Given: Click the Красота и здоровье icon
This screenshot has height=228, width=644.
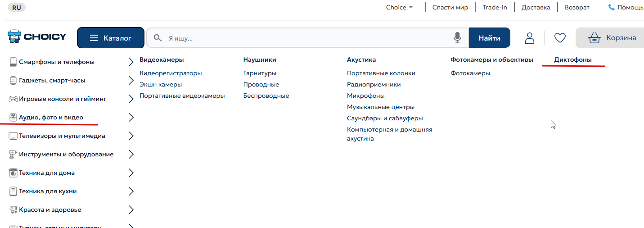Looking at the screenshot, I should pyautogui.click(x=13, y=210).
